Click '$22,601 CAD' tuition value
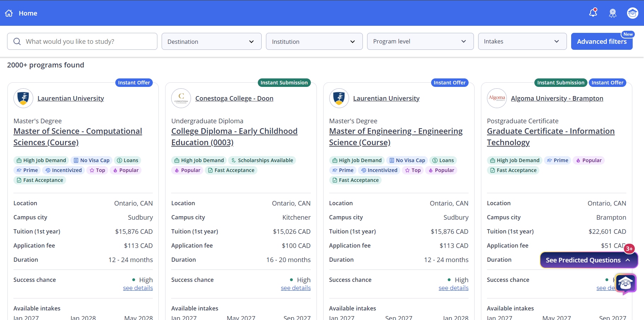The width and height of the screenshot is (644, 320). pos(607,231)
